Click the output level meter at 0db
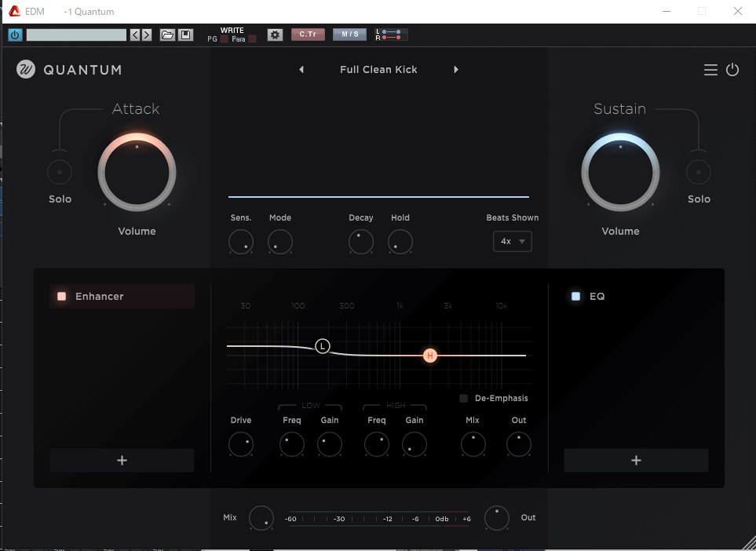The height and width of the screenshot is (551, 756). (442, 519)
